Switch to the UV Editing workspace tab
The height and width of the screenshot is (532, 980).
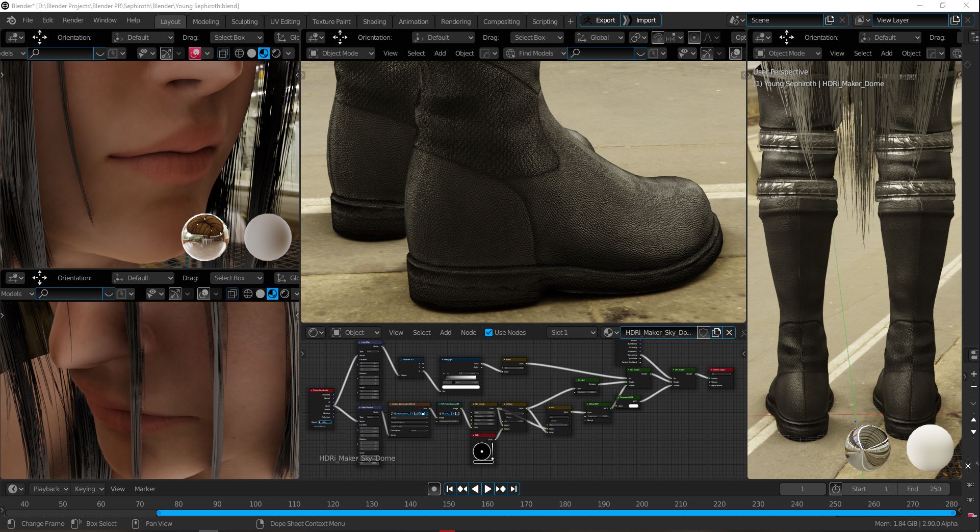click(285, 21)
